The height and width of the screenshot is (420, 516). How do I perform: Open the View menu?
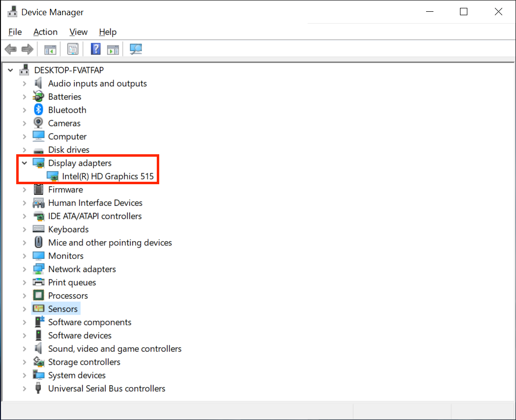[78, 32]
